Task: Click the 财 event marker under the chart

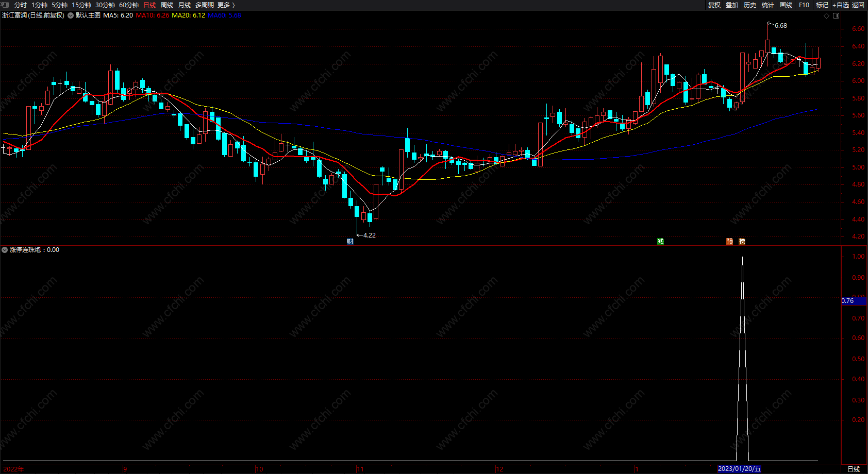Action: 350,242
